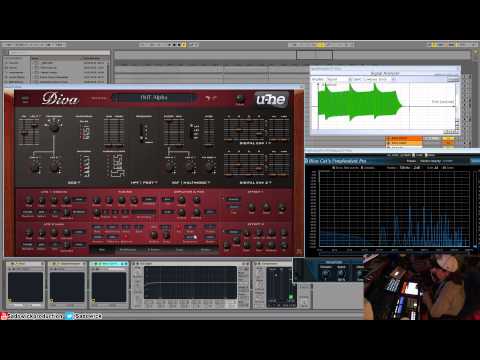Open the Effect 2 type selector
The height and width of the screenshot is (360, 480).
(233, 232)
